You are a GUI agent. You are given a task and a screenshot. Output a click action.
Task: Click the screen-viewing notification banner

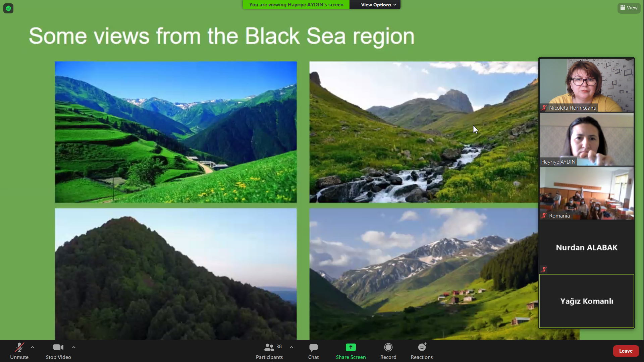tap(296, 5)
